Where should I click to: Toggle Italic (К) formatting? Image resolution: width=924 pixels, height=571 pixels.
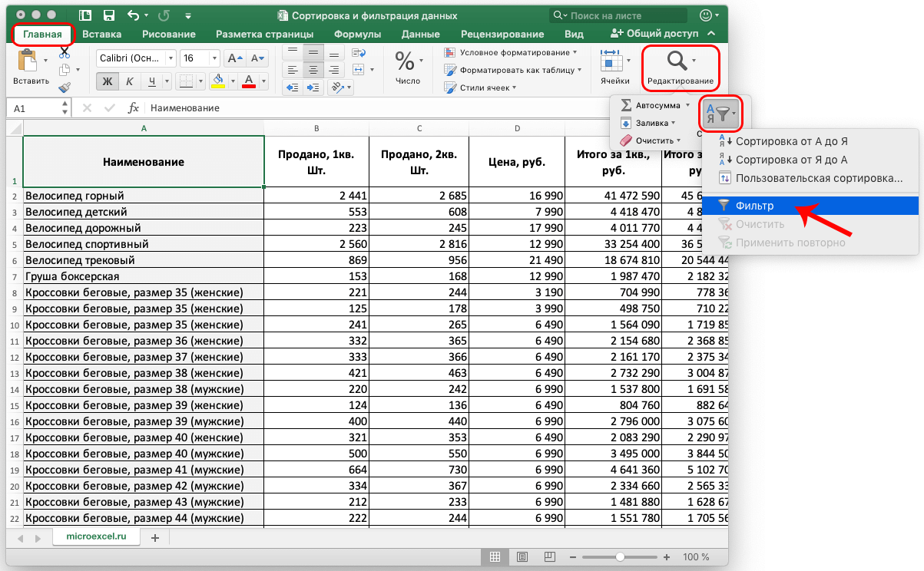130,81
